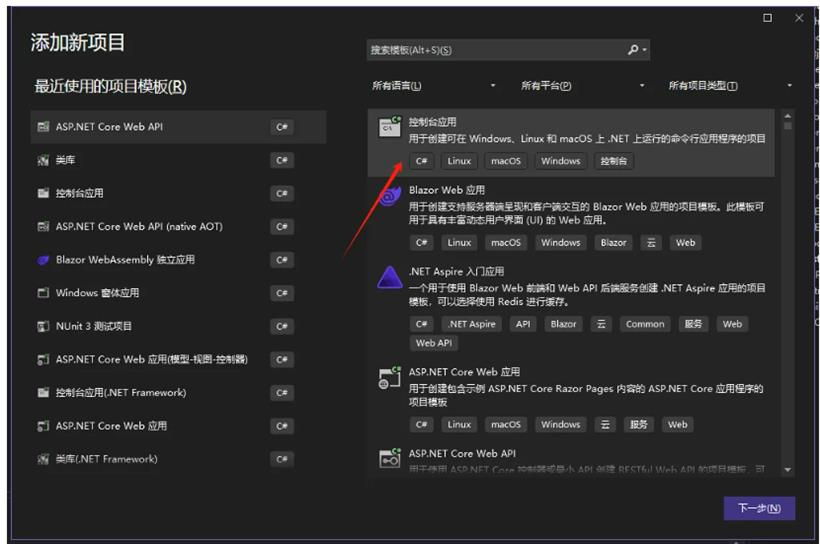Click C# badge on Windows 窗体应用 row

pyautogui.click(x=282, y=293)
